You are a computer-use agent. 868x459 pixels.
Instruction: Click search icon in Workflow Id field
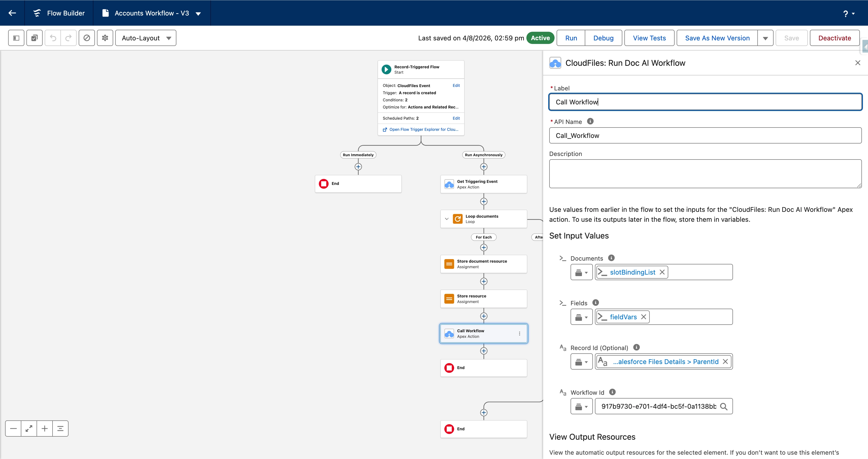pos(723,406)
